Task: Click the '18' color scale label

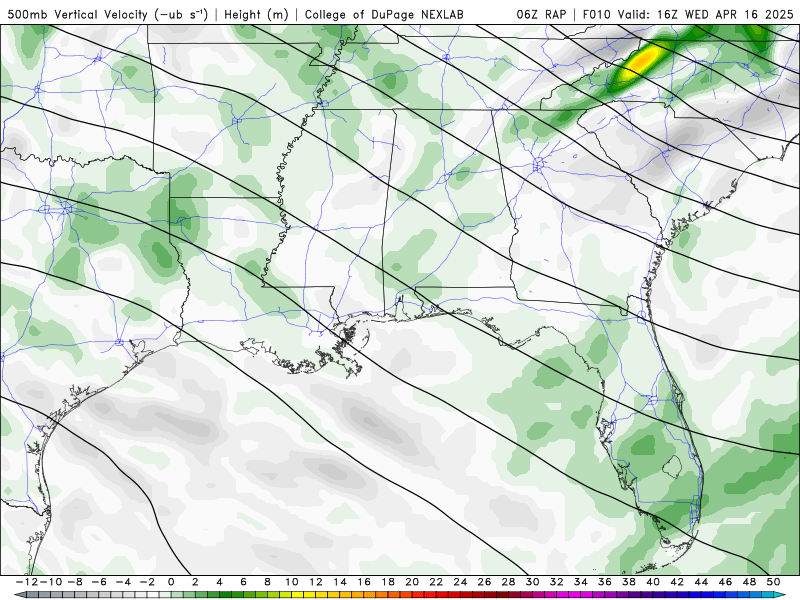Action: (388, 582)
